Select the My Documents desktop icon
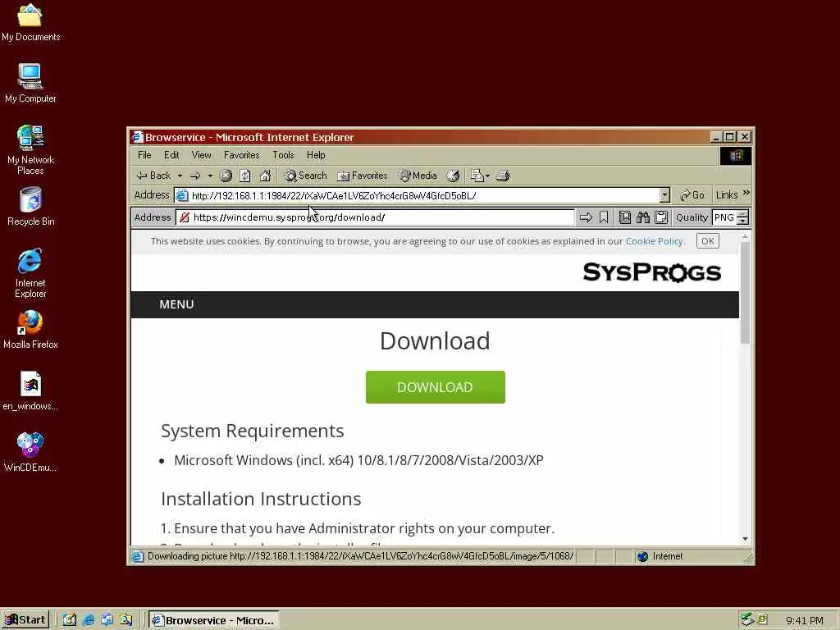840x630 pixels. (30, 22)
